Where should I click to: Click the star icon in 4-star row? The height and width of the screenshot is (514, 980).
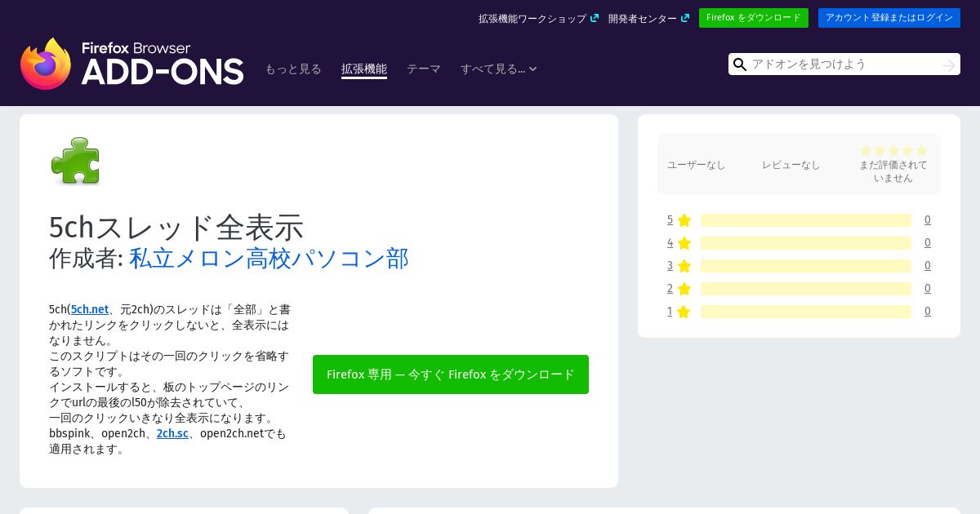click(x=684, y=243)
